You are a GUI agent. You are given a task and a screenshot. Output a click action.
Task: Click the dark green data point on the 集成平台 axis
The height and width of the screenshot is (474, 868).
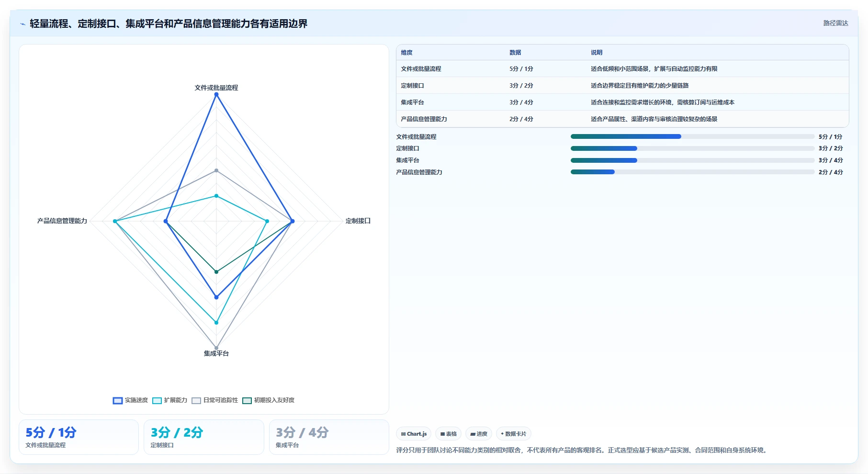click(216, 272)
